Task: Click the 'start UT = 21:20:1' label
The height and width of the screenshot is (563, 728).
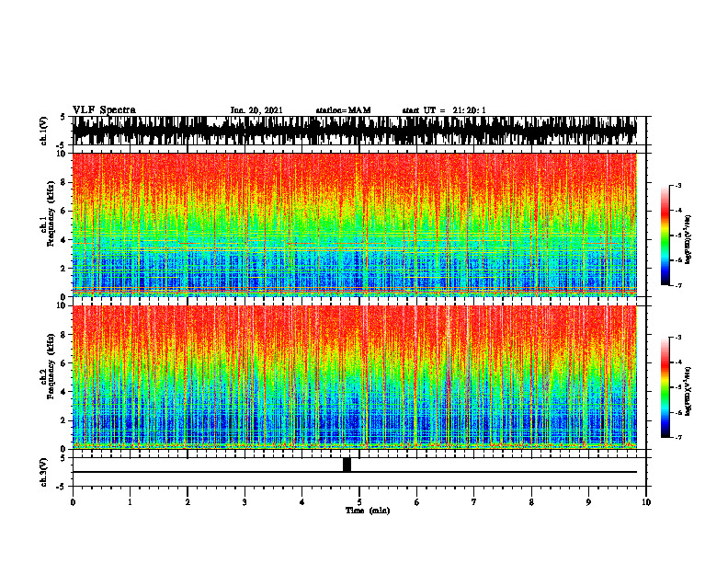Action: coord(444,110)
